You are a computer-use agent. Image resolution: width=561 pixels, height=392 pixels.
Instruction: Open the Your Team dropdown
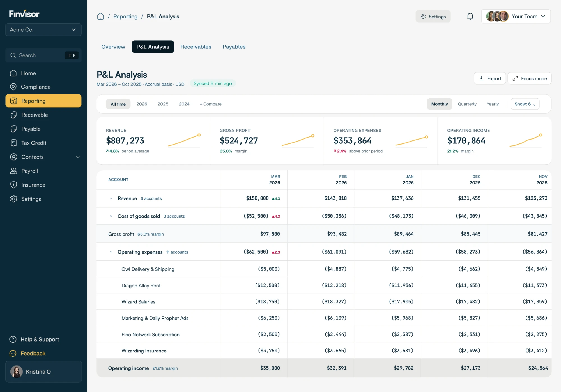(516, 17)
